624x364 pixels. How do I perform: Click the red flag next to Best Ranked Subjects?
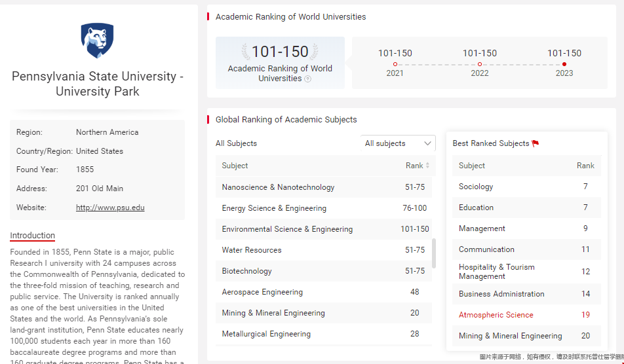[536, 143]
